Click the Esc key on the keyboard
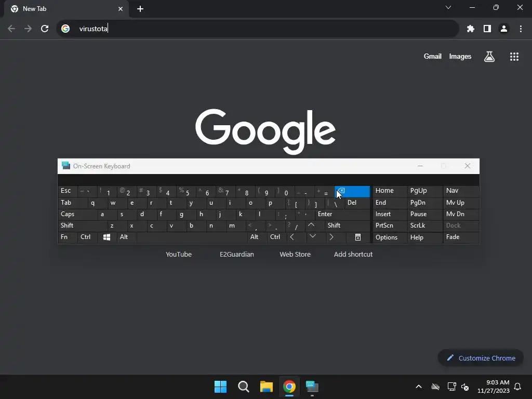Viewport: 532px width, 399px height. [68, 191]
